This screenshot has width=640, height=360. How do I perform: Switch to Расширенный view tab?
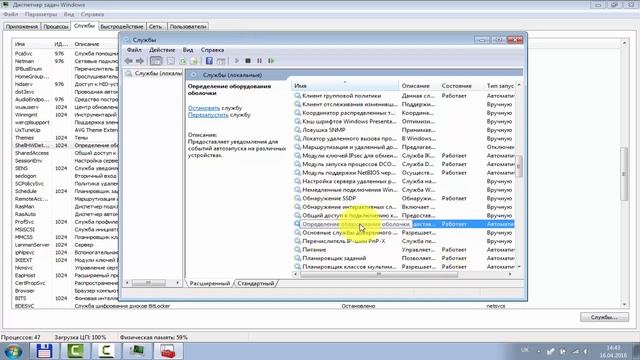pos(210,283)
